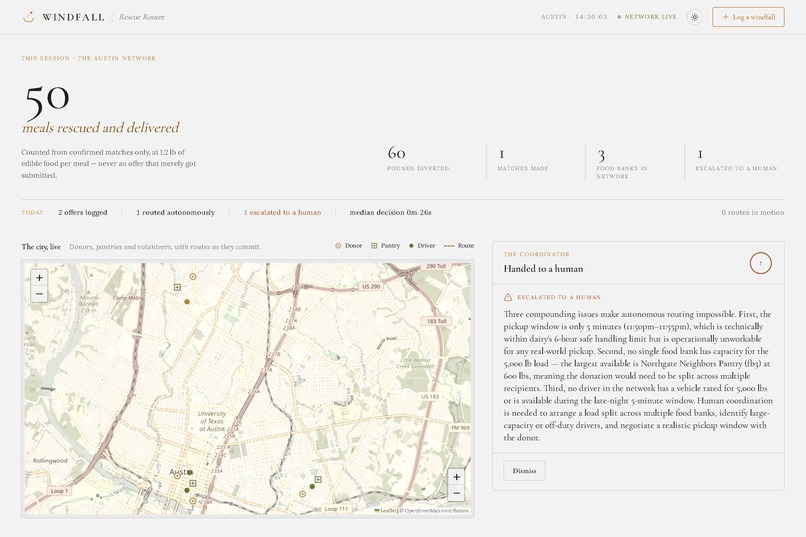
Task: Select the east-side pantry square marker
Action: click(x=318, y=479)
